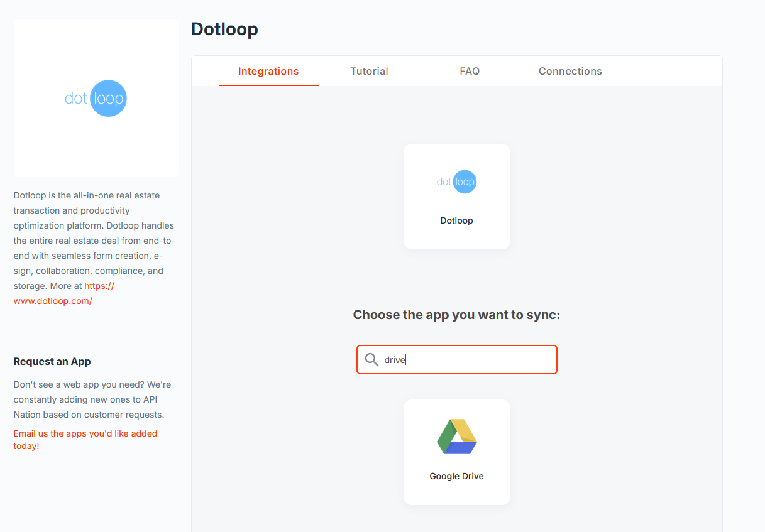Click the 'Dotloop' label under center logo
The width and height of the screenshot is (765, 532).
[457, 220]
